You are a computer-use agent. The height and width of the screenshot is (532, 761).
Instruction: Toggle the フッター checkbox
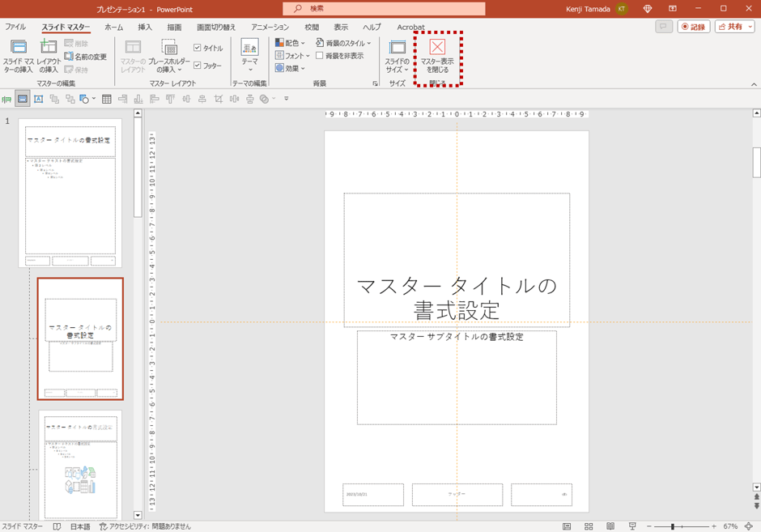tap(198, 66)
